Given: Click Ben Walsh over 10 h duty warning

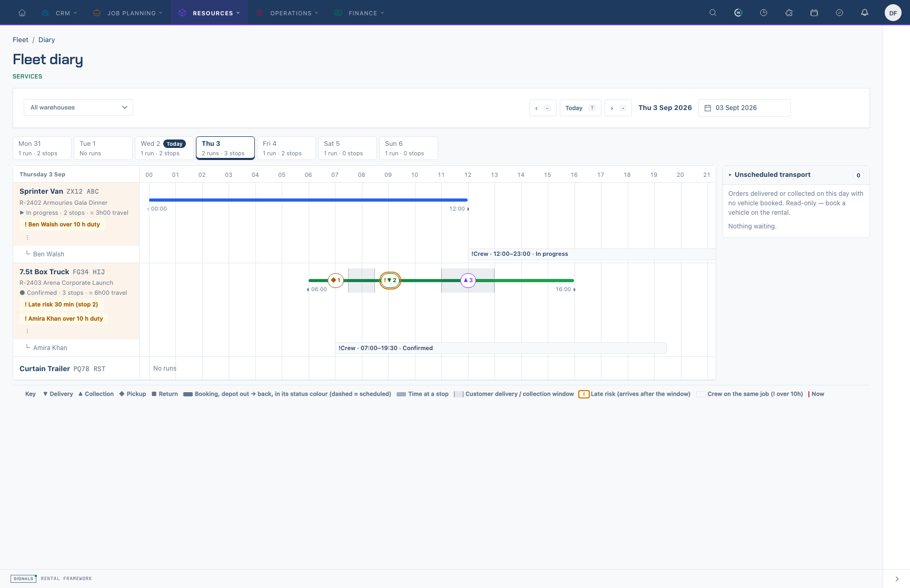Looking at the screenshot, I should pos(62,224).
